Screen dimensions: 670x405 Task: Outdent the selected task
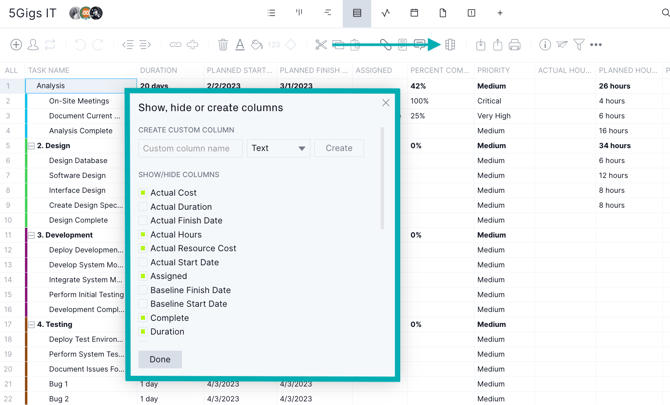click(x=128, y=44)
